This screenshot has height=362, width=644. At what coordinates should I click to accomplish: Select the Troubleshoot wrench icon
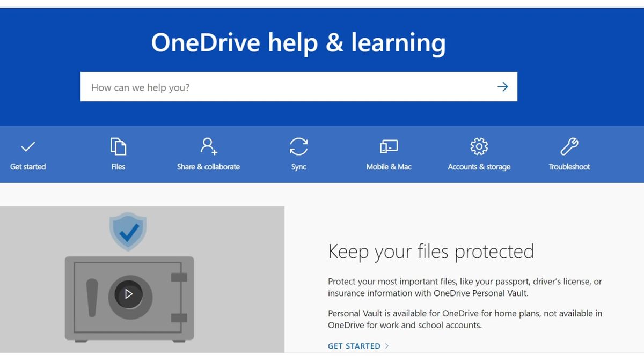coord(568,146)
